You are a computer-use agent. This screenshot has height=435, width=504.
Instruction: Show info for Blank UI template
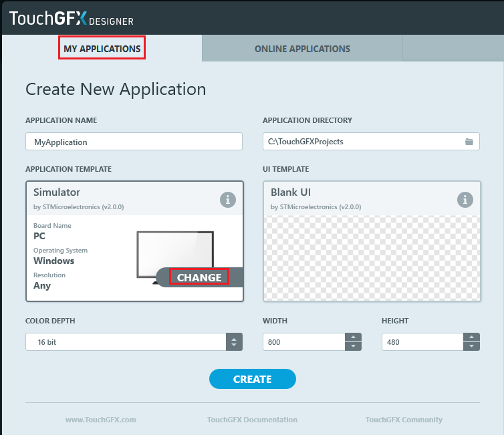pos(465,200)
